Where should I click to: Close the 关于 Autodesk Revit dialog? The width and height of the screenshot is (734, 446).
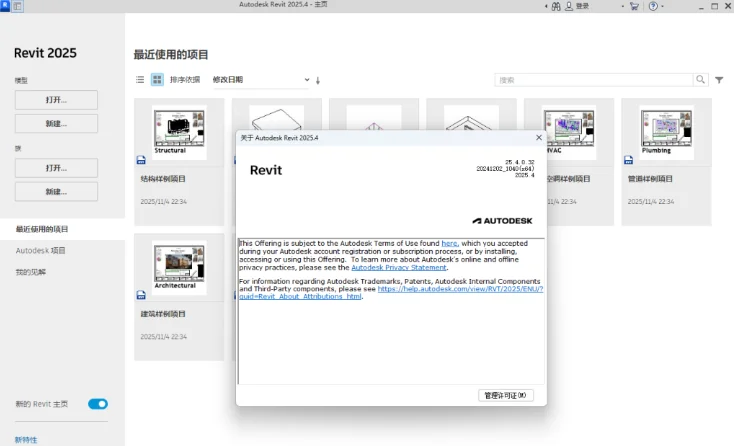click(x=539, y=138)
